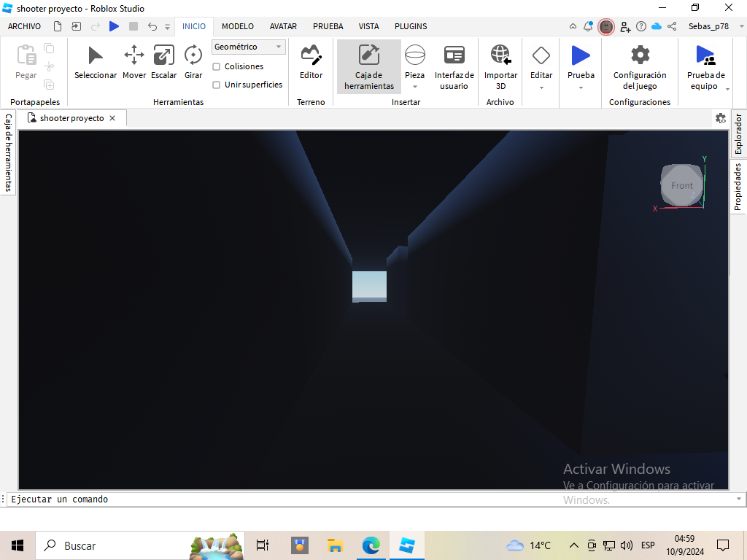Toggle Unir superficies checkbox
Screen dimensions: 747x560
pyautogui.click(x=217, y=85)
